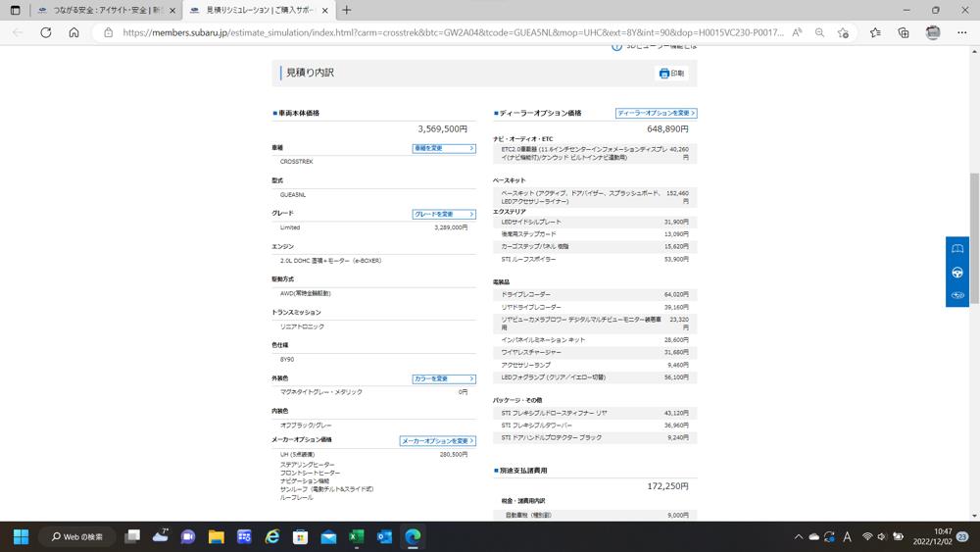Show hidden tray icons chevron
The image size is (980, 552).
click(798, 536)
